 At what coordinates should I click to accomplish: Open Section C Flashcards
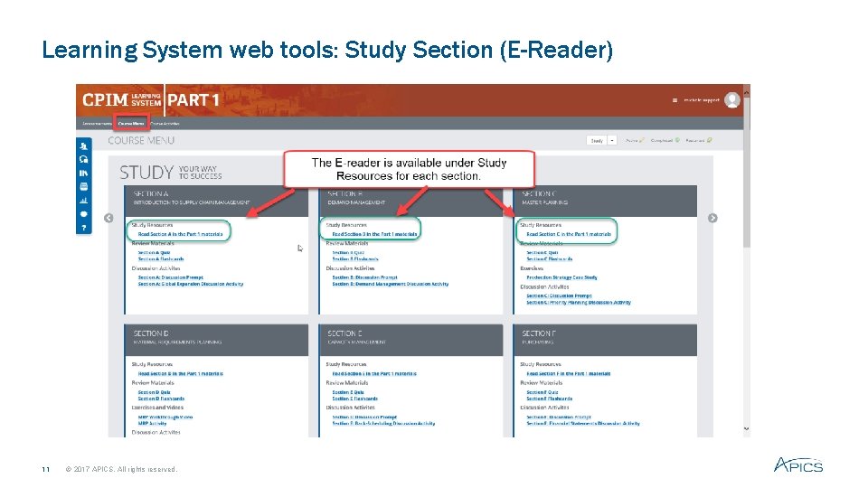550,259
